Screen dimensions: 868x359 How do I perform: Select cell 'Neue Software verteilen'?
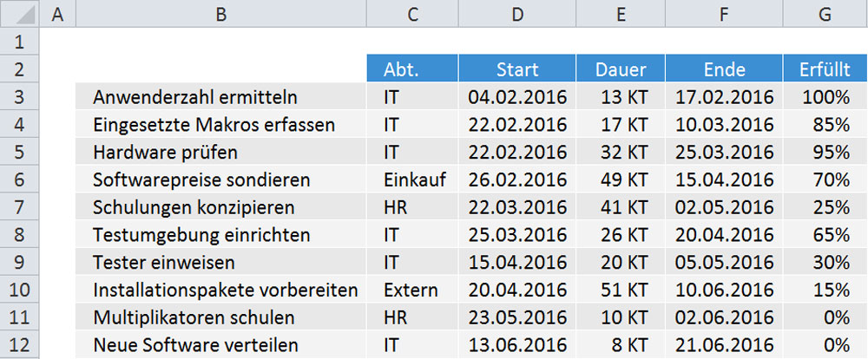click(196, 345)
